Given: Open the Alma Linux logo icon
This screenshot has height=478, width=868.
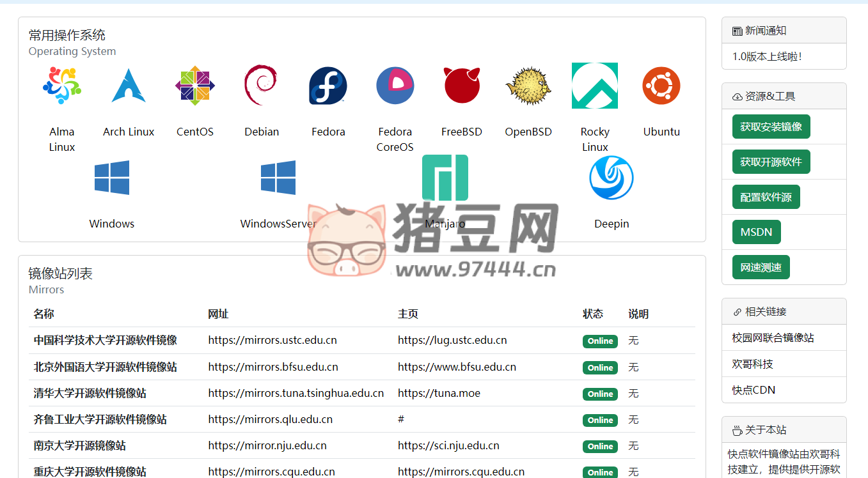Looking at the screenshot, I should click(62, 86).
